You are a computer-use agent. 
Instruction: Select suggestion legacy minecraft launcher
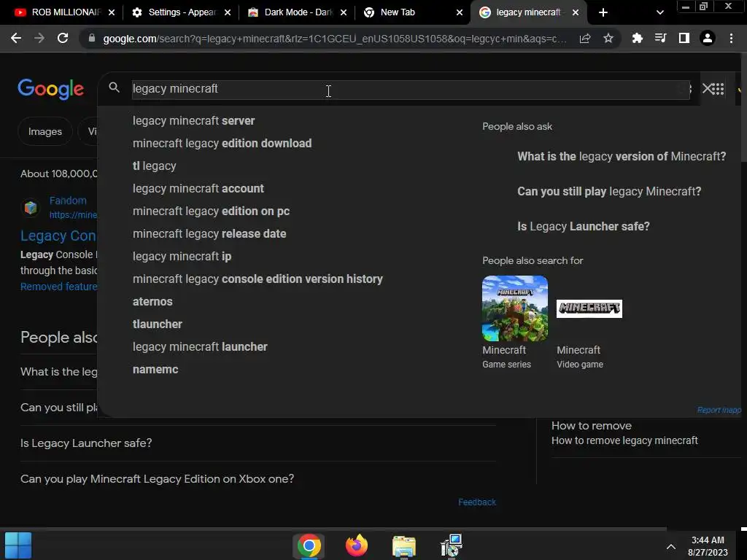tap(200, 347)
